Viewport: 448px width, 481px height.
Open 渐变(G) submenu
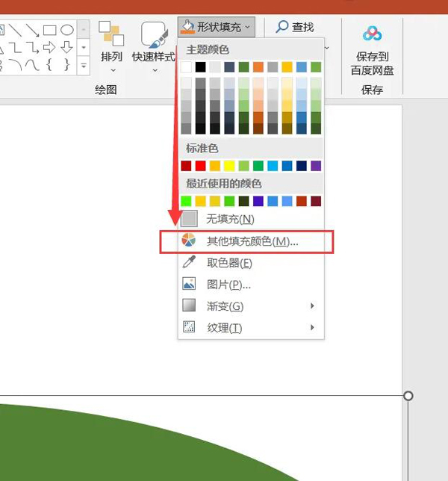(252, 305)
